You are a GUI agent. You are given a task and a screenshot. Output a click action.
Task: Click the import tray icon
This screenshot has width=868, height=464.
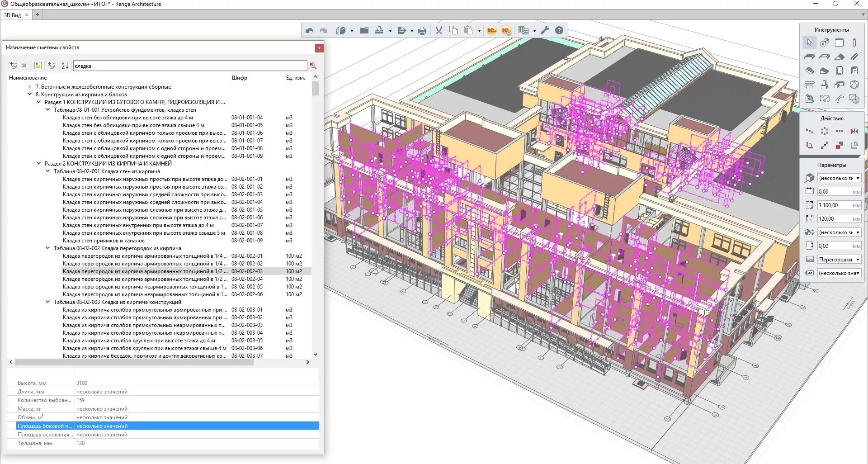tap(379, 30)
